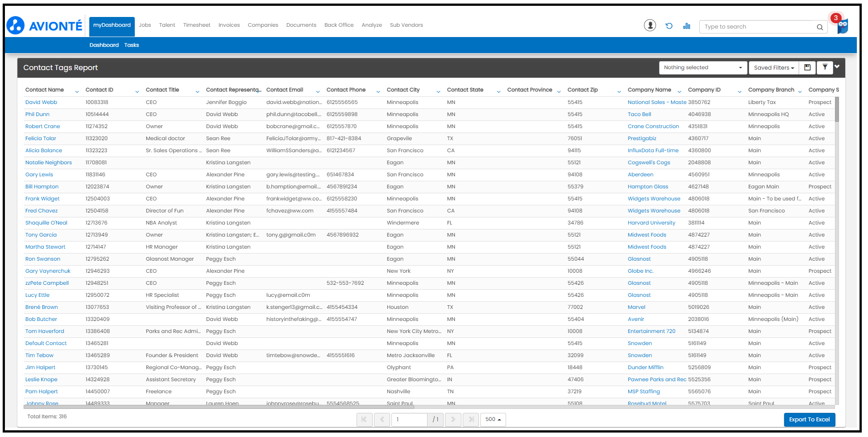Viewport: 868px width, 437px height.
Task: Open Shaquille O'Neal contact link
Action: click(x=46, y=223)
